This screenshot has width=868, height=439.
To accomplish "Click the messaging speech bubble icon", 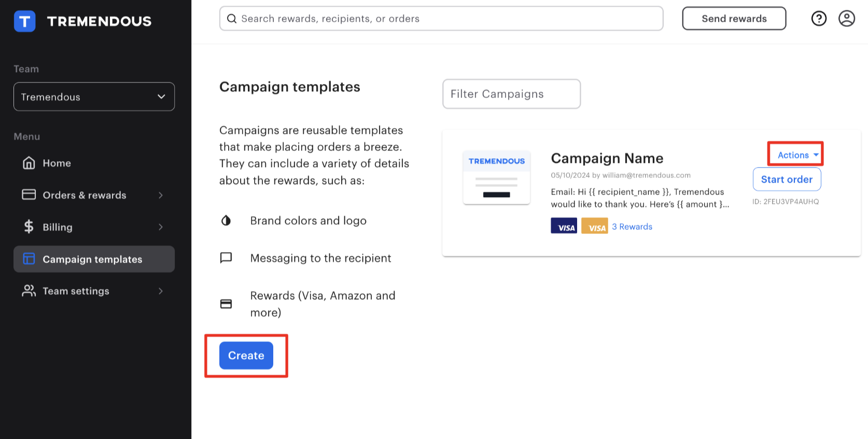I will [226, 258].
